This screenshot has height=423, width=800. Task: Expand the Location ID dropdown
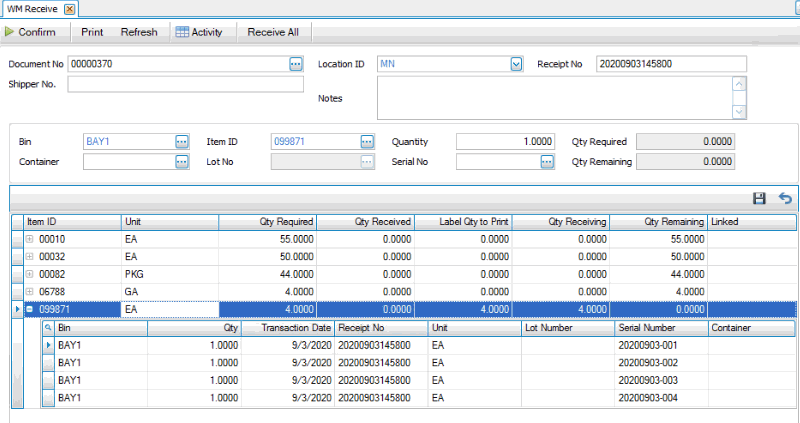[516, 64]
